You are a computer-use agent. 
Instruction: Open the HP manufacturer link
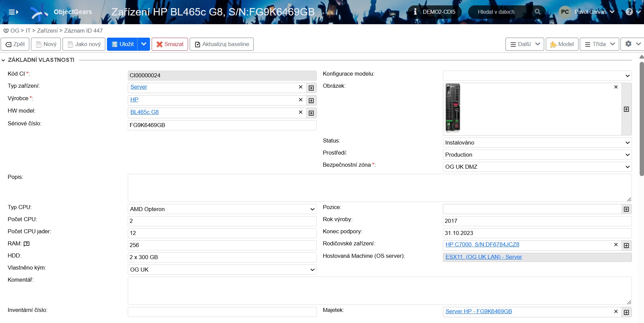point(134,100)
